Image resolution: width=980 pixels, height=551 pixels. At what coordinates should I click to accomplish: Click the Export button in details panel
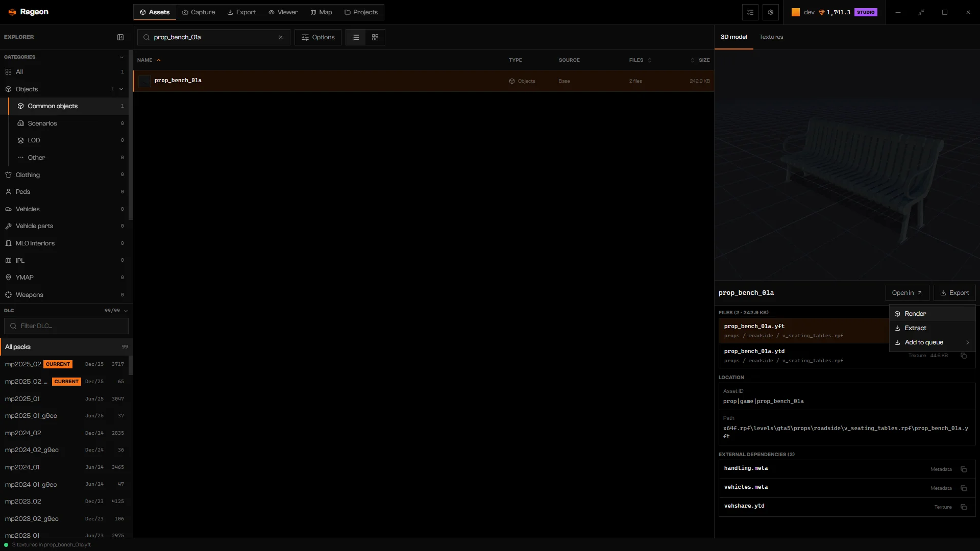pos(954,293)
